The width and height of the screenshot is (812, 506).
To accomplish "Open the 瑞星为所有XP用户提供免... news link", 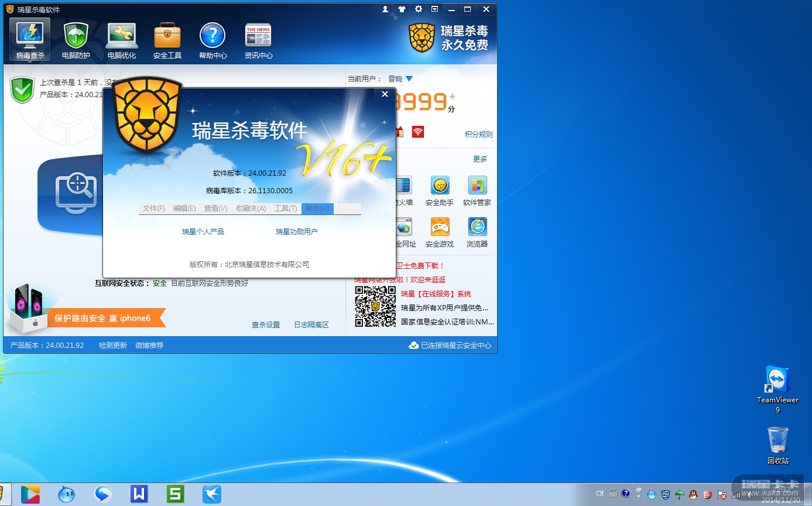I will coord(444,307).
